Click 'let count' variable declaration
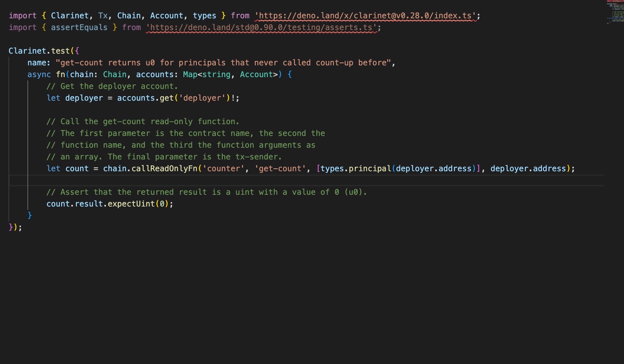 (x=67, y=169)
